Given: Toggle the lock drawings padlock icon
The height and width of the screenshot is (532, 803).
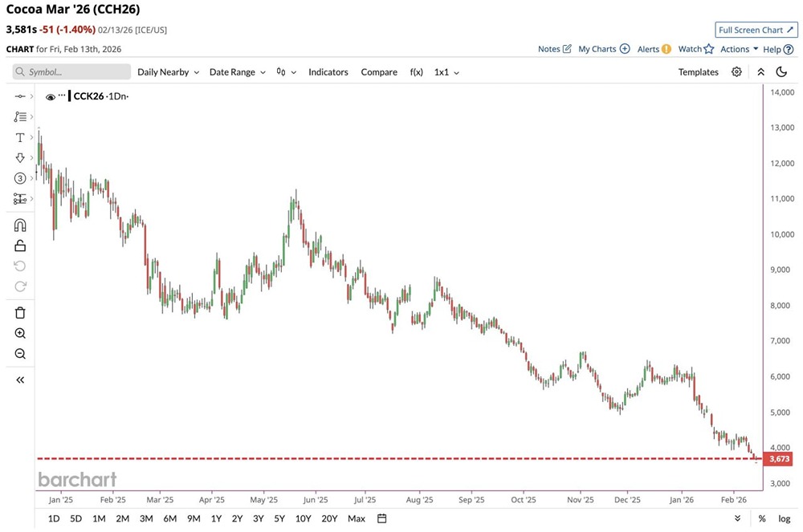Looking at the screenshot, I should 20,246.
